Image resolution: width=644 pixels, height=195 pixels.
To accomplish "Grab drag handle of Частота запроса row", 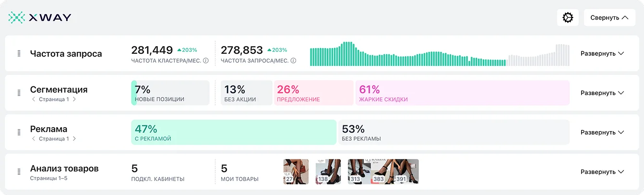I will coord(19,54).
